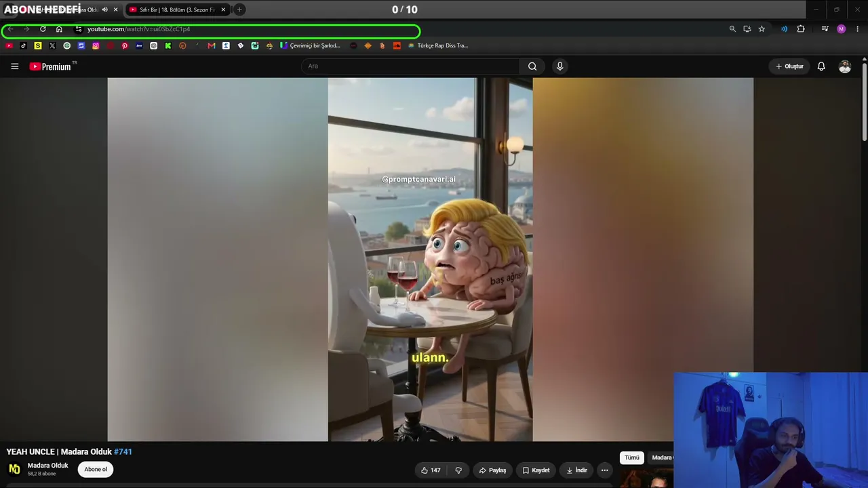
Task: Select the Tümü filter chip
Action: pyautogui.click(x=632, y=458)
